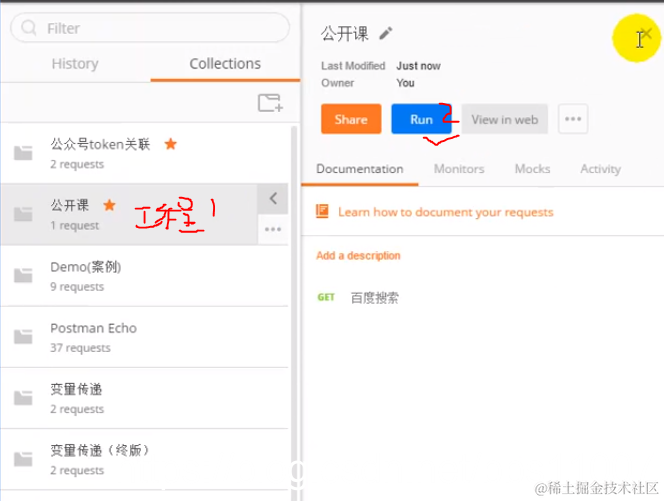This screenshot has height=501, width=664.
Task: Click folder icon of 公开课 collection
Action: coord(23,214)
